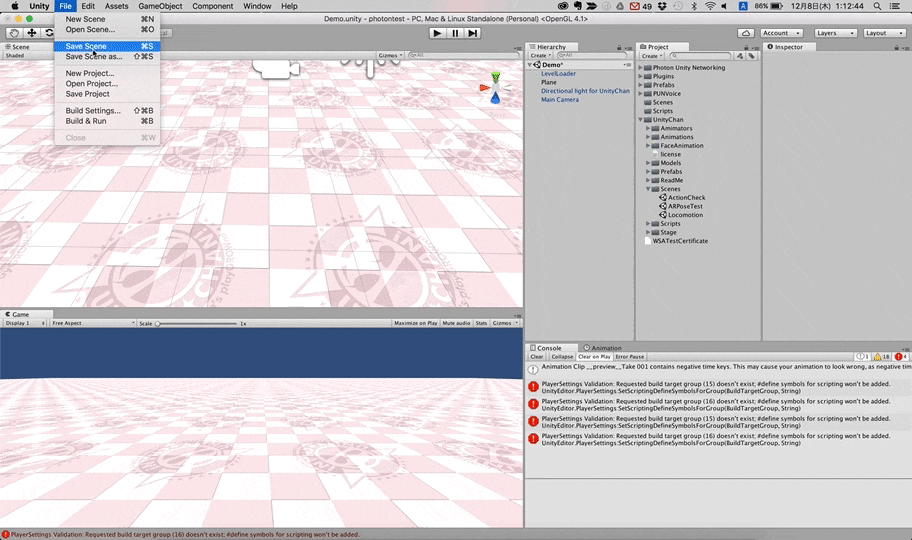Collapse the UnityChan folder
This screenshot has height=540, width=912.
[x=641, y=120]
